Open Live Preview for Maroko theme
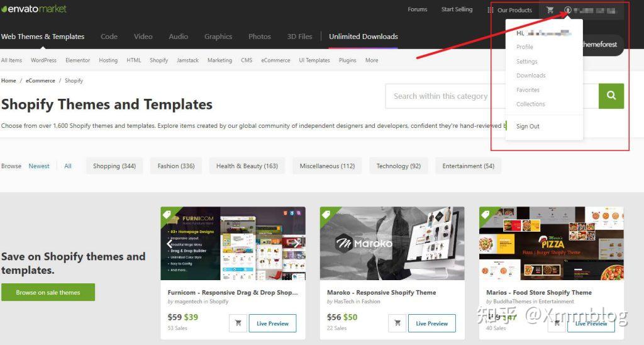The width and height of the screenshot is (644, 345). pyautogui.click(x=431, y=323)
